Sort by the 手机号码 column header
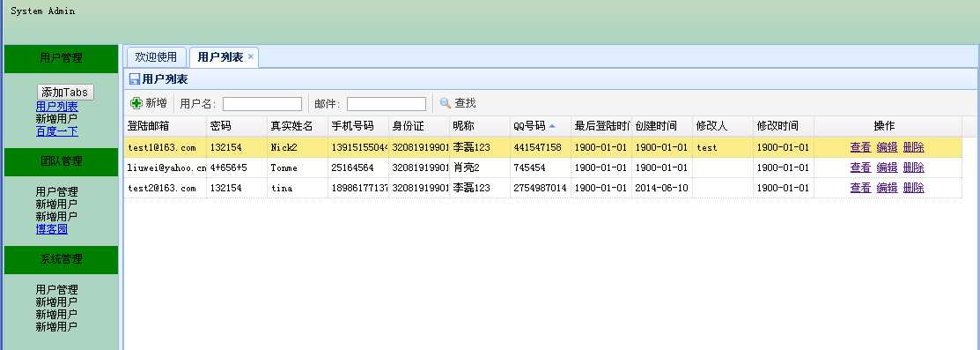 [x=358, y=126]
